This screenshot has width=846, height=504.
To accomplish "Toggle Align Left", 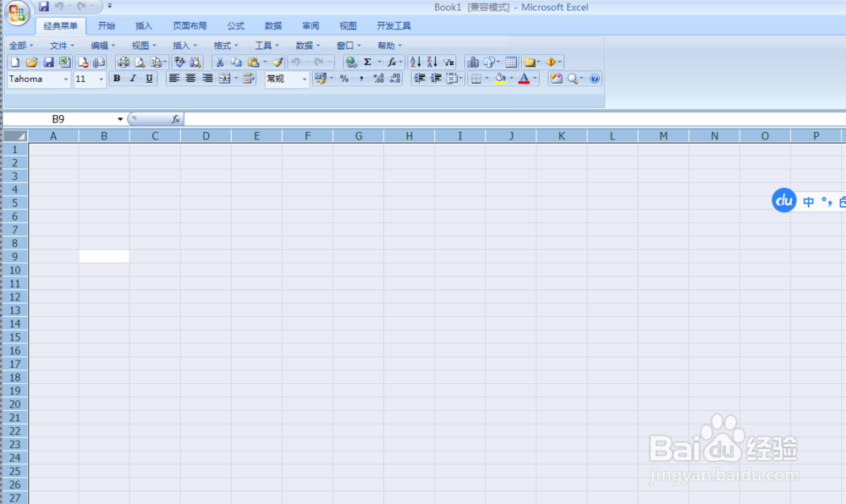I will click(173, 79).
